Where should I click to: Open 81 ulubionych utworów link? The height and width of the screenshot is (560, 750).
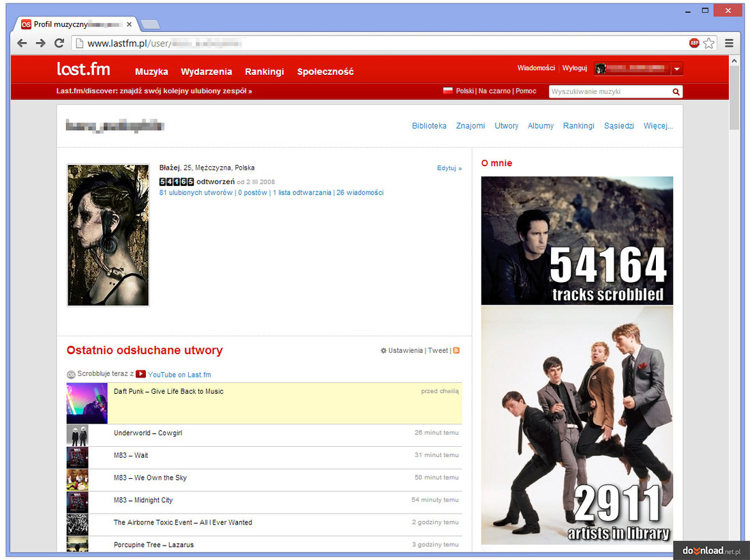(196, 193)
